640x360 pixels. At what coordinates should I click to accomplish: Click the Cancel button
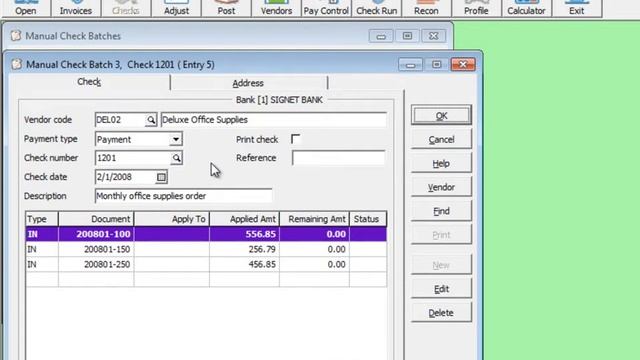441,140
